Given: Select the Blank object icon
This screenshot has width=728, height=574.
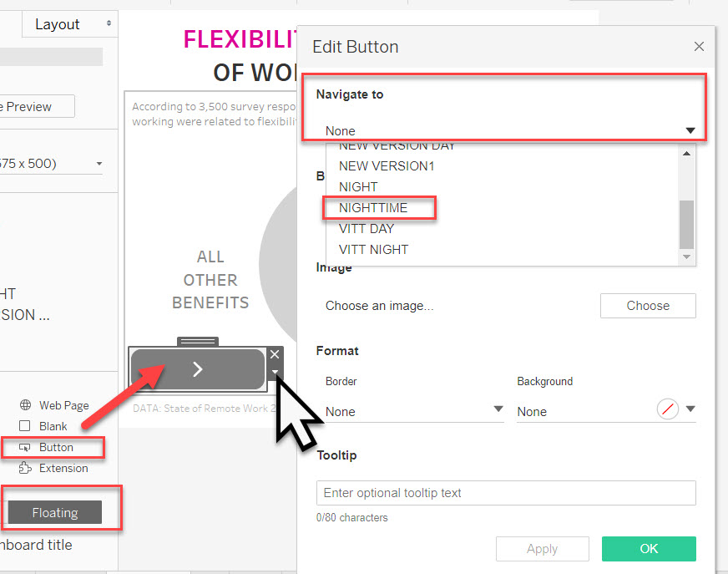Looking at the screenshot, I should coord(24,426).
